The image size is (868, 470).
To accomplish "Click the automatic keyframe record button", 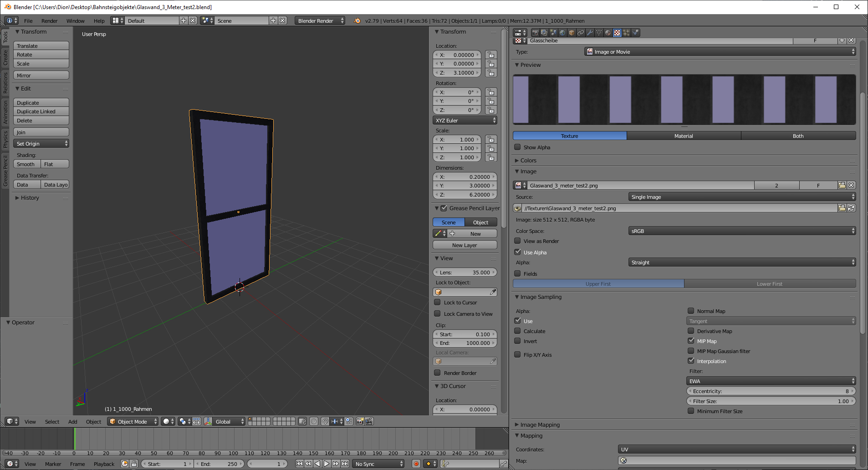I will [x=416, y=464].
